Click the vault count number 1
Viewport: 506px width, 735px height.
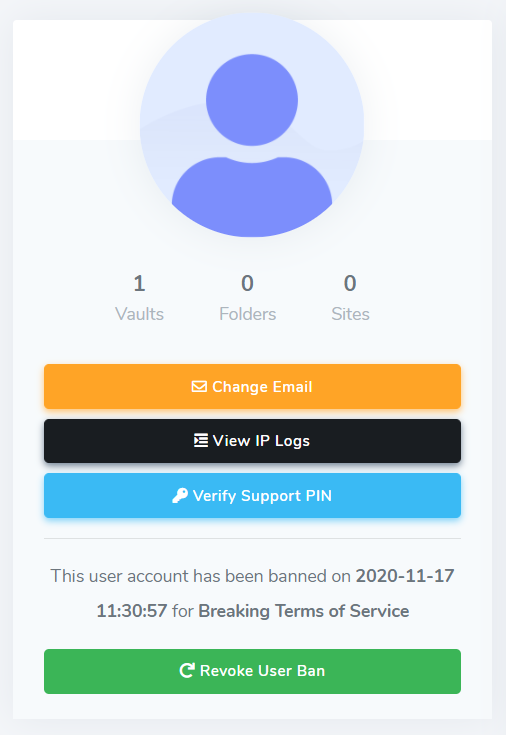(139, 284)
